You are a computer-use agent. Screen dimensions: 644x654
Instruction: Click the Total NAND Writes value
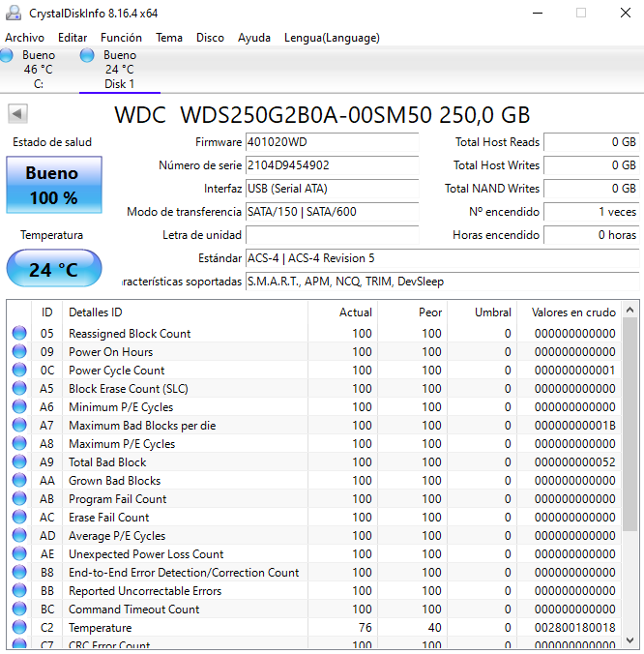(591, 189)
